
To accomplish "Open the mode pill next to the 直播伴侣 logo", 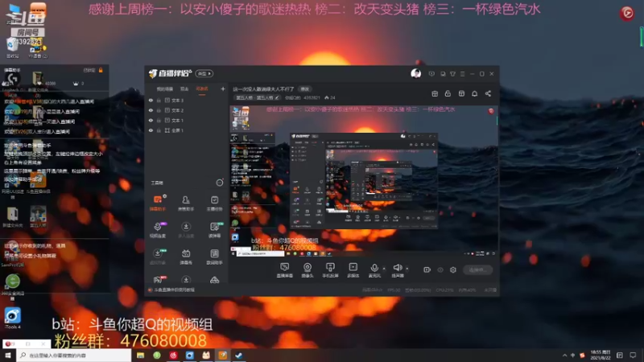I will coord(204,73).
